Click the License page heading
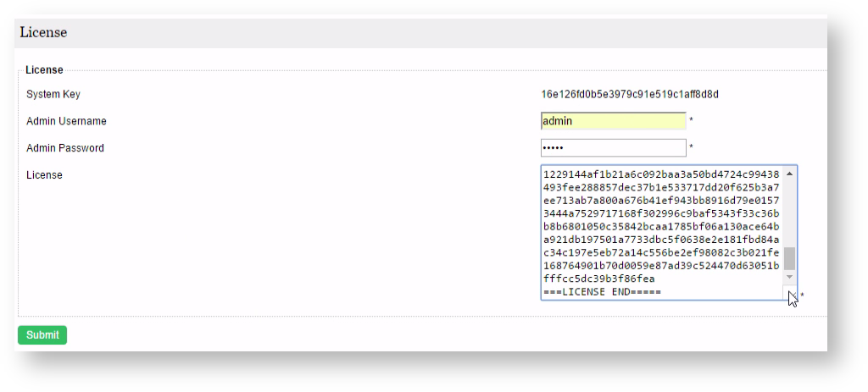This screenshot has height=392, width=868. (43, 33)
